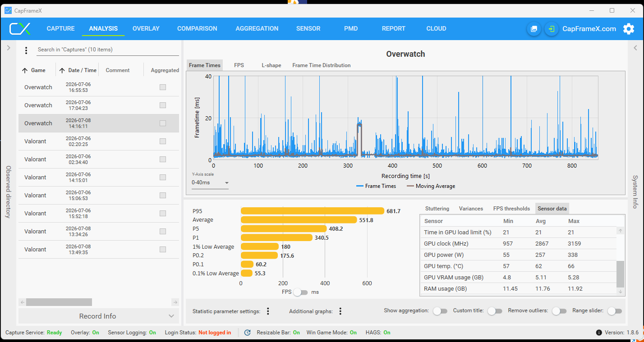
Task: Go to the COMPARISON tab
Action: tap(197, 28)
